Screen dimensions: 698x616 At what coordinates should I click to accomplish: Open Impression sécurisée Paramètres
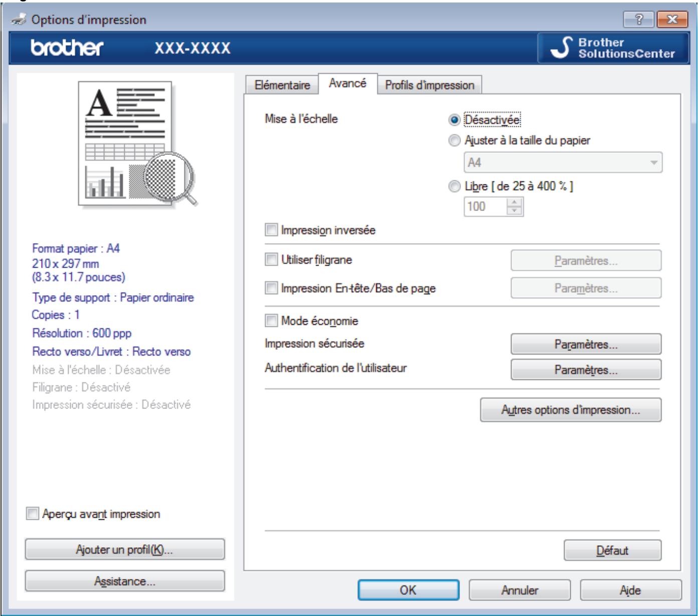[x=586, y=344]
